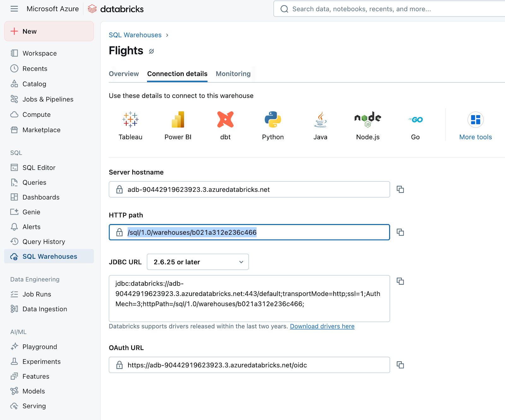Go back to SQL Warehouses breadcrumb
Image resolution: width=505 pixels, height=420 pixels.
[x=135, y=35]
